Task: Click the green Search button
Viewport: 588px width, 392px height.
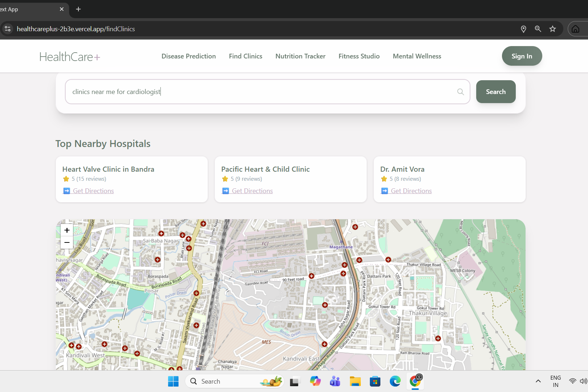Action: point(496,92)
